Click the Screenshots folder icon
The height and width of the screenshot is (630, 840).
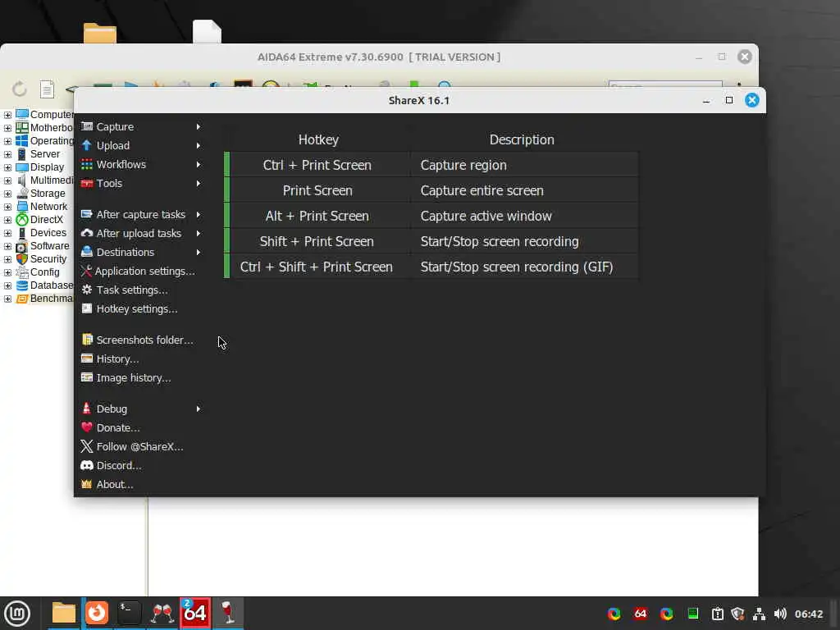pyautogui.click(x=87, y=340)
